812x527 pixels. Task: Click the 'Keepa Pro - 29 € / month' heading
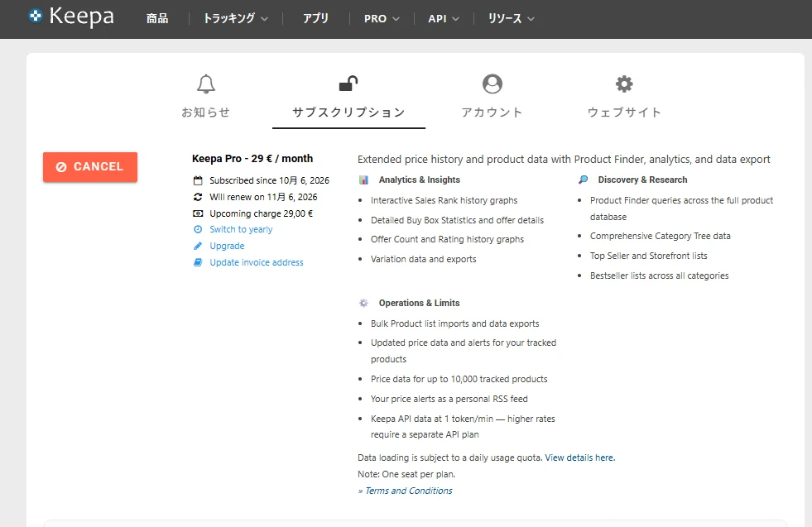tap(252, 158)
